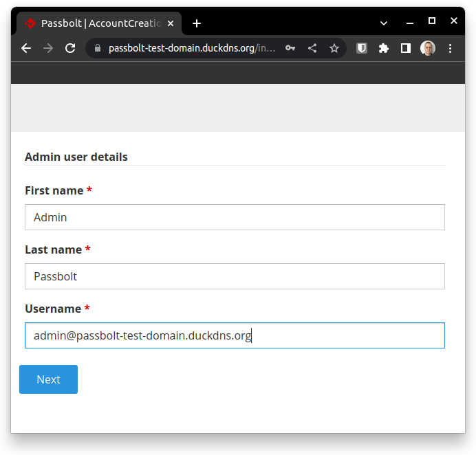This screenshot has height=455, width=476.
Task: Go back to previous page
Action: [26, 48]
